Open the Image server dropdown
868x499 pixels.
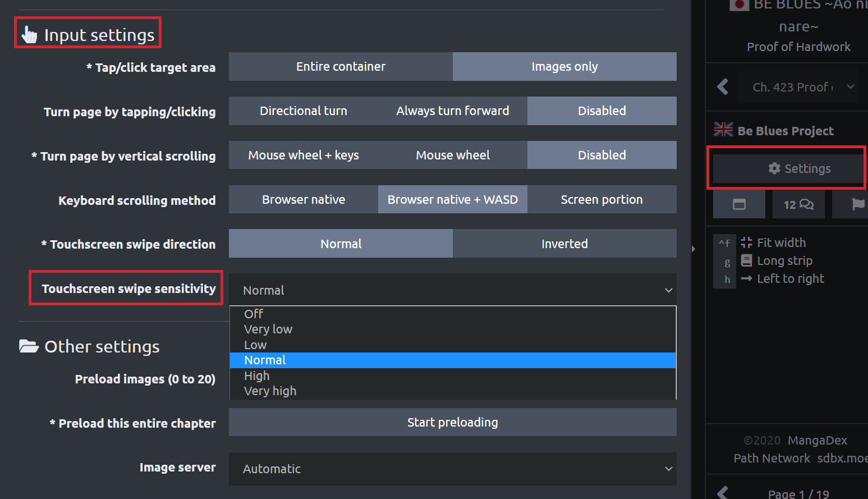tap(452, 469)
